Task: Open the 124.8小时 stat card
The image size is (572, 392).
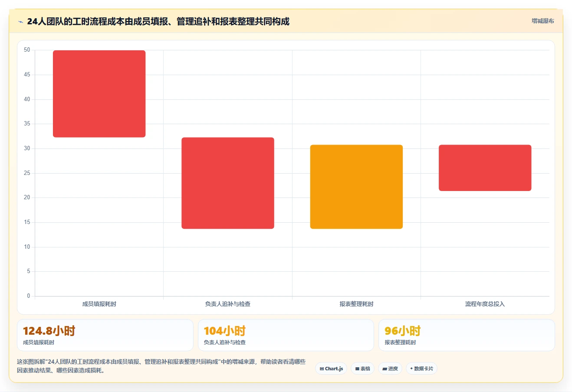Action: [105, 335]
